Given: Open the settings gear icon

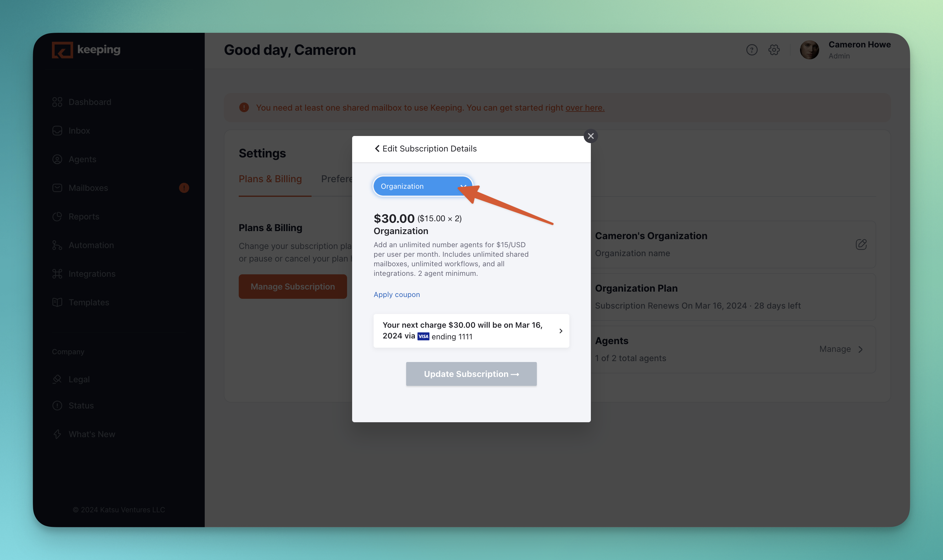Looking at the screenshot, I should click(x=774, y=50).
